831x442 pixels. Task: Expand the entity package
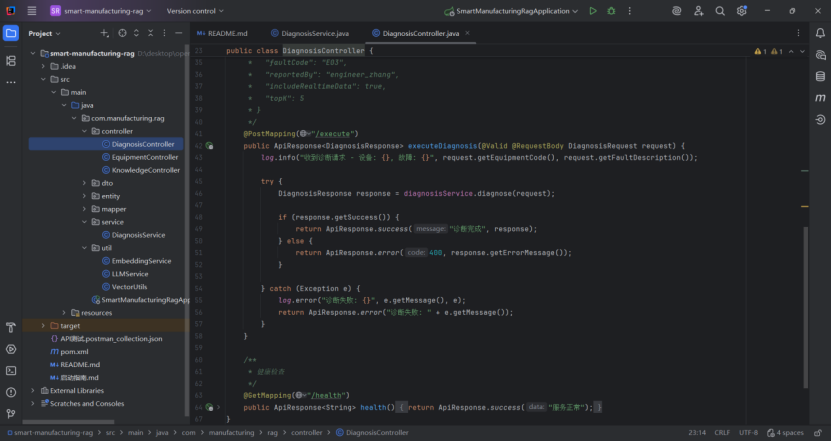pyautogui.click(x=84, y=196)
